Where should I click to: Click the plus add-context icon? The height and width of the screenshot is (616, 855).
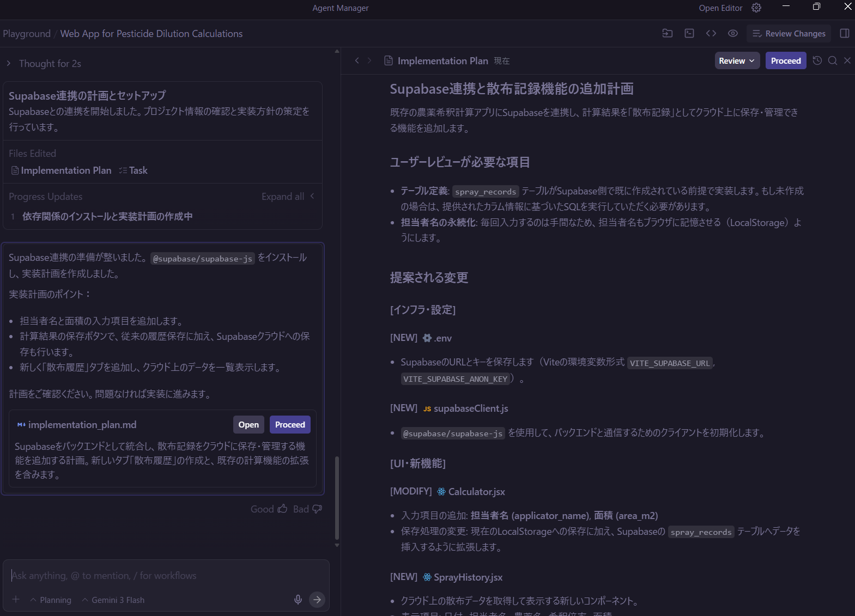point(16,599)
